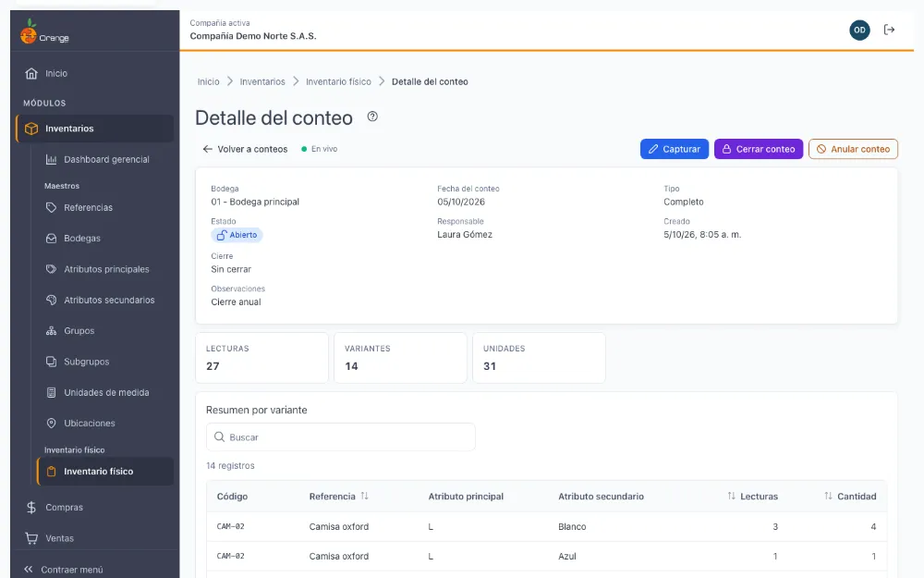Viewport: 924px width, 578px height.
Task: Click the Ventas cart icon
Action: [31, 538]
